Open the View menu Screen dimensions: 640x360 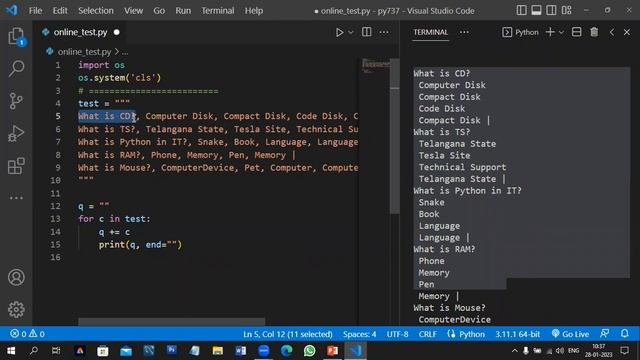[133, 11]
